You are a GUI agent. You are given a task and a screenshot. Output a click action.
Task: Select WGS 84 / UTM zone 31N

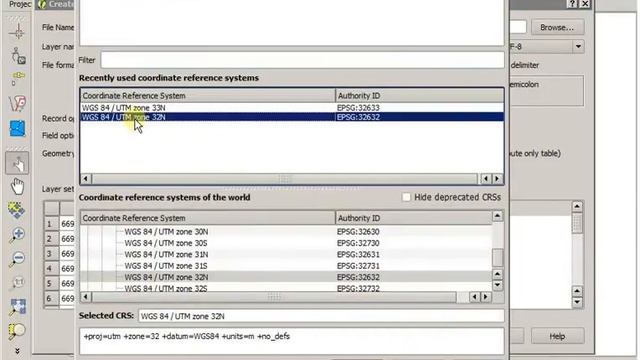point(166,255)
